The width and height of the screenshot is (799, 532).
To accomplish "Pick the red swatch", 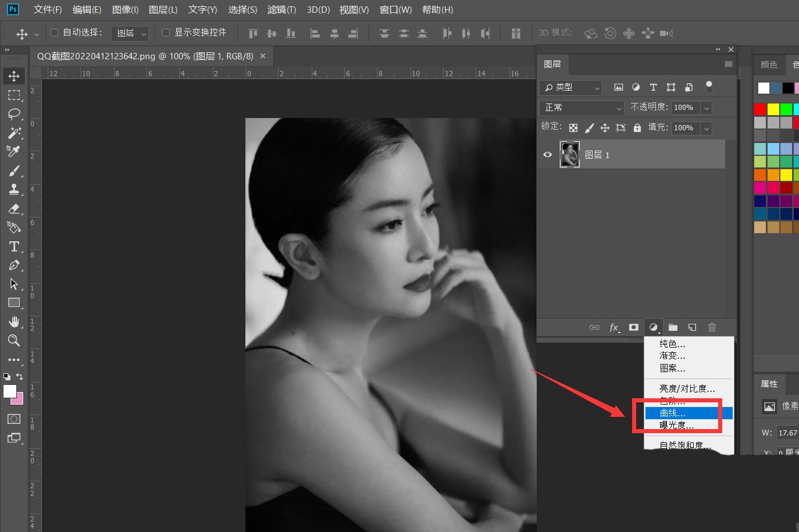I will (x=760, y=109).
